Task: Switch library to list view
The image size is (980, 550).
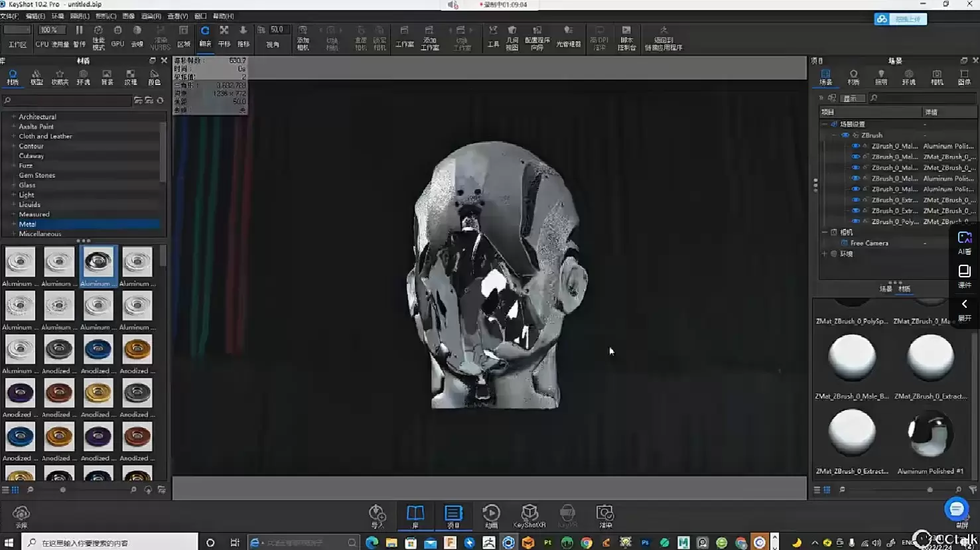Action: [5, 490]
